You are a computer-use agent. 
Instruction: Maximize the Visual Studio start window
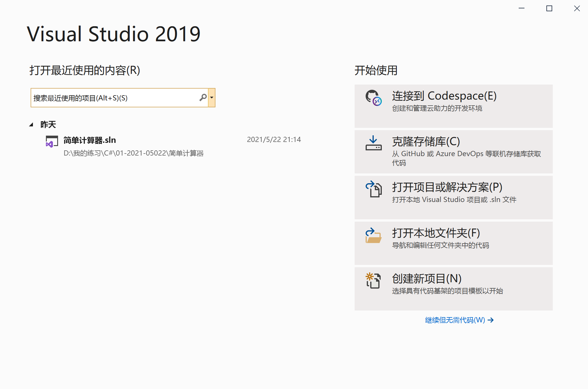[x=549, y=9]
